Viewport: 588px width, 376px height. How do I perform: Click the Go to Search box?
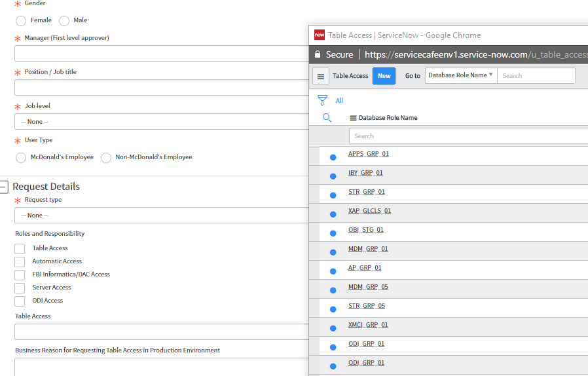coord(536,75)
